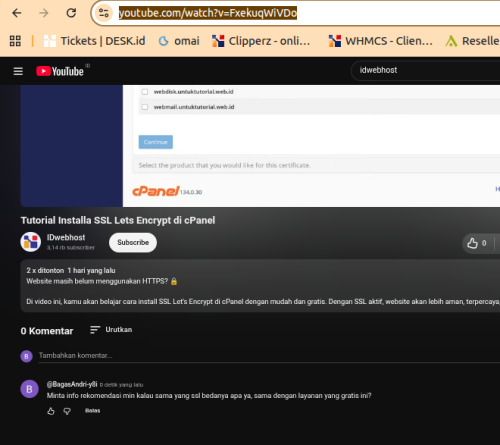Viewport: 500px width, 445px height.
Task: Reply to comment with Balas
Action: click(92, 411)
